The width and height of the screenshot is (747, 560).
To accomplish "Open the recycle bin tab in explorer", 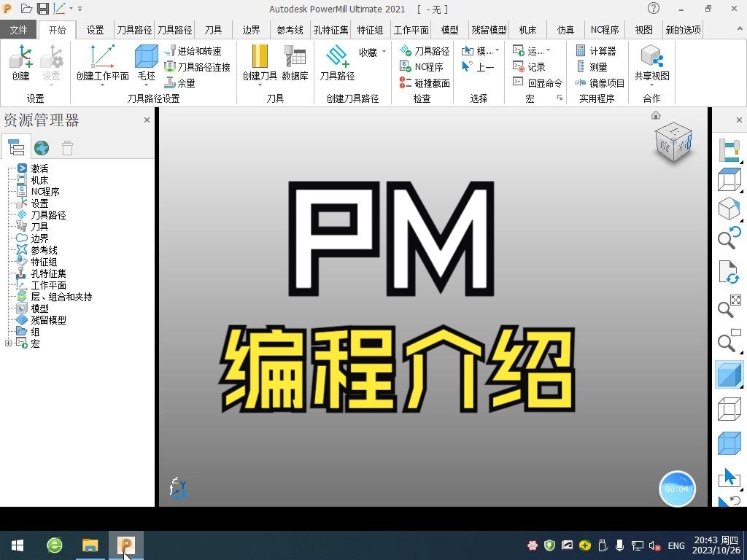I will pos(68,148).
